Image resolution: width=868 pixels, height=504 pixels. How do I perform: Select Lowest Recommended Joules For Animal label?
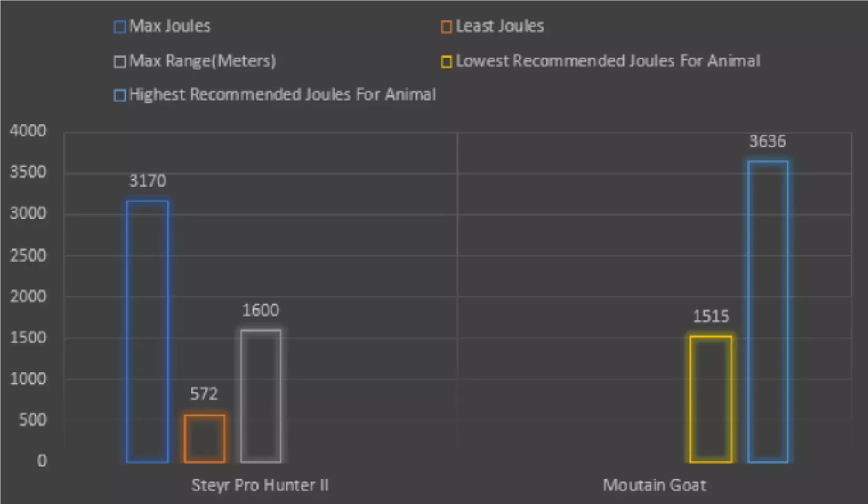pyautogui.click(x=608, y=61)
